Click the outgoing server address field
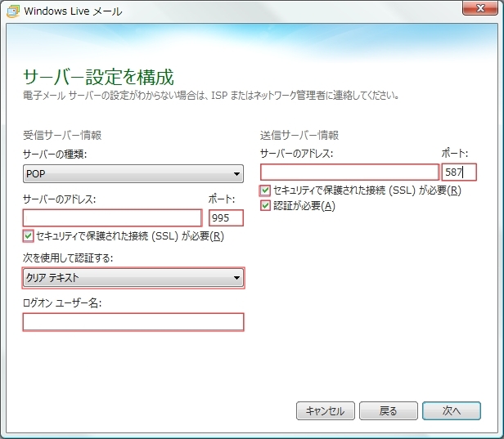Viewport: 504px width, 439px height. click(x=349, y=172)
